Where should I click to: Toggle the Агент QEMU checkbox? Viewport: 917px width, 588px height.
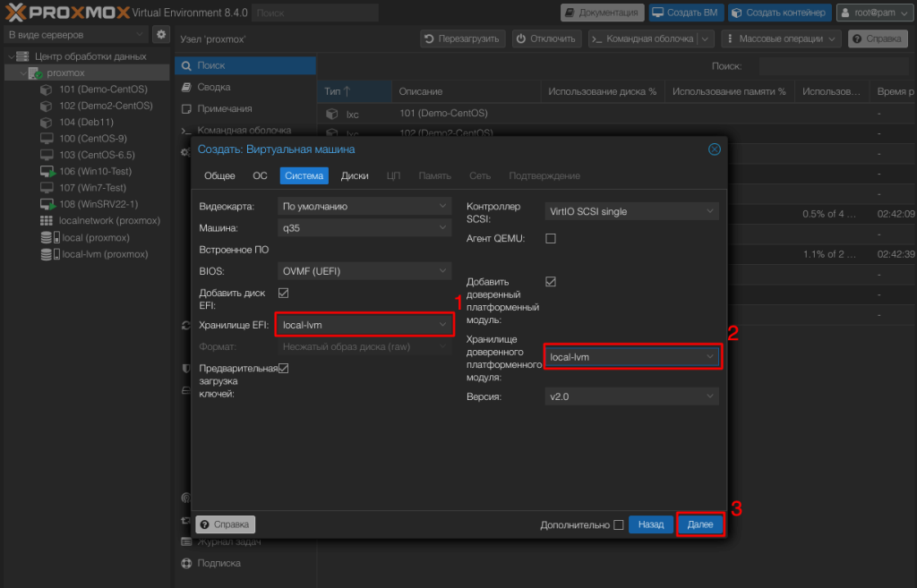[551, 239]
